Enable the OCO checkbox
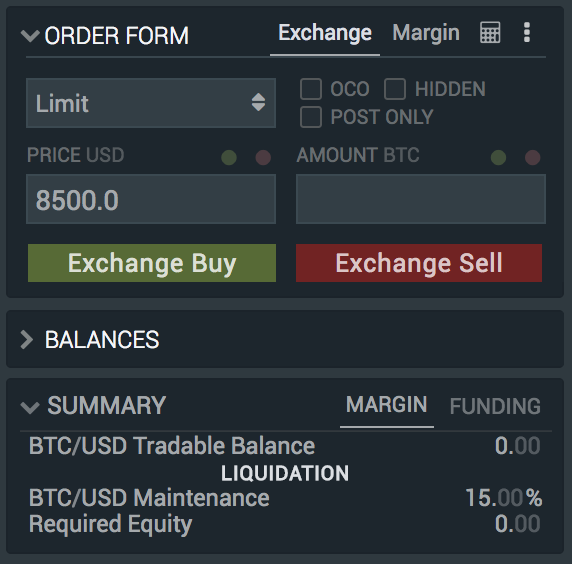 click(311, 89)
